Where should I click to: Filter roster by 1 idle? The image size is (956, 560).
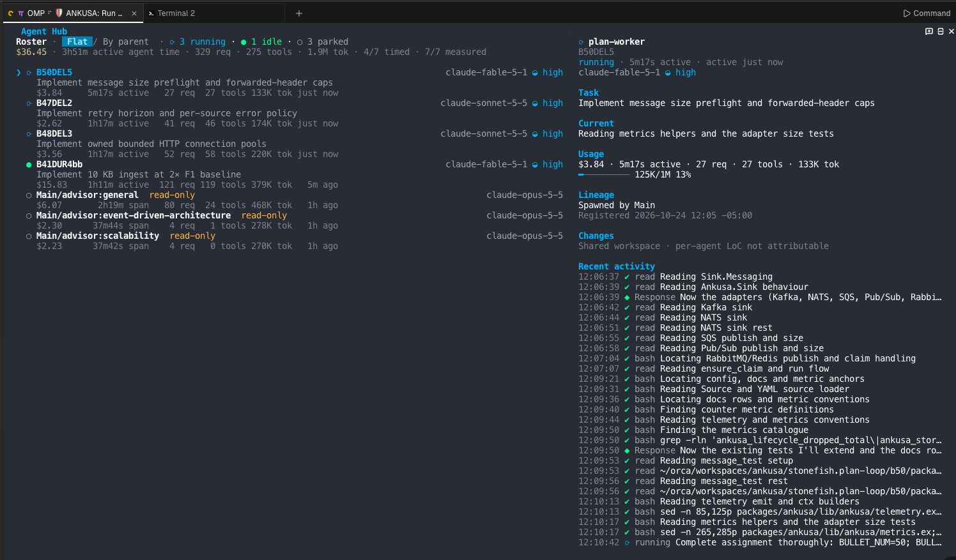click(x=261, y=42)
